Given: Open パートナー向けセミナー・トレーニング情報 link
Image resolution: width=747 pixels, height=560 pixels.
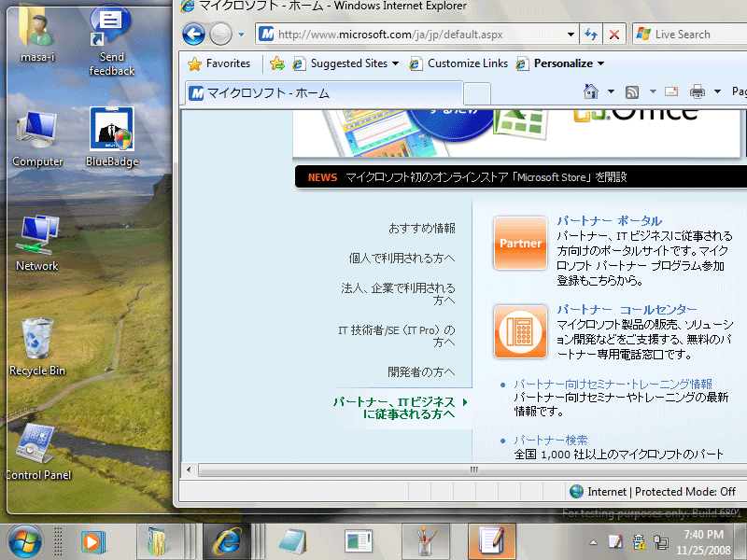Looking at the screenshot, I should click(613, 384).
